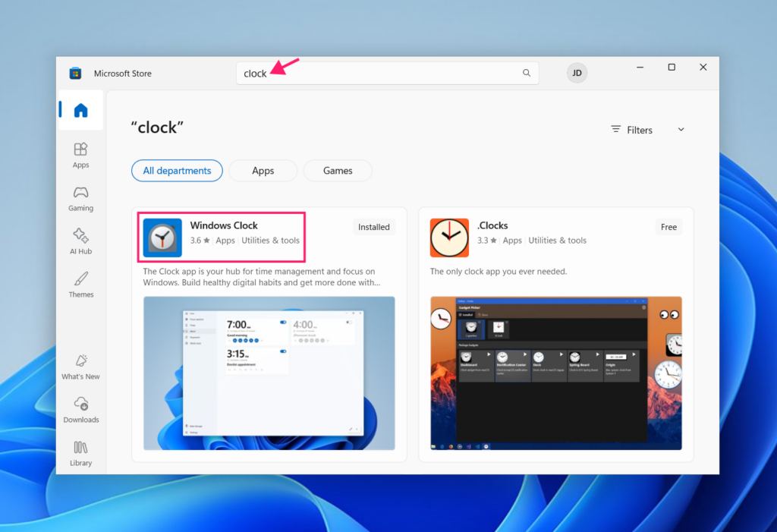Open the Home section in the sidebar

pyautogui.click(x=80, y=110)
